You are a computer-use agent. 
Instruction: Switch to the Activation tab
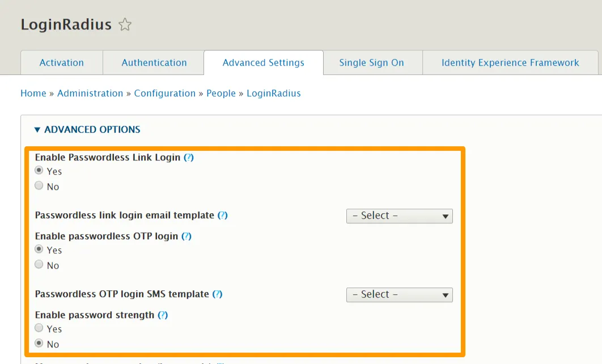tap(61, 63)
